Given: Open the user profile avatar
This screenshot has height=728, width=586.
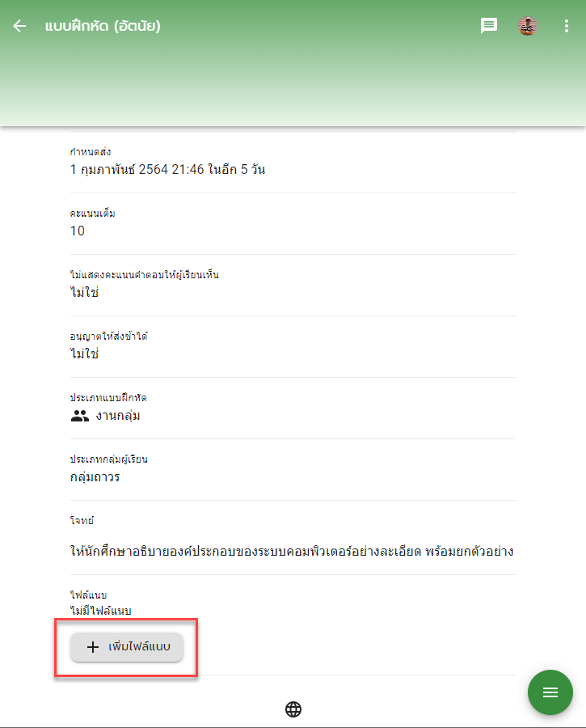Looking at the screenshot, I should [x=528, y=26].
